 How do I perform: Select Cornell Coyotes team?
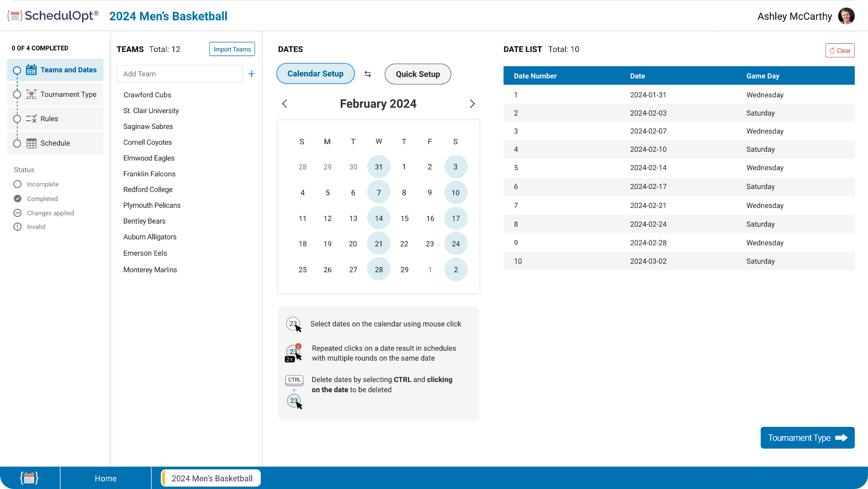tap(147, 142)
